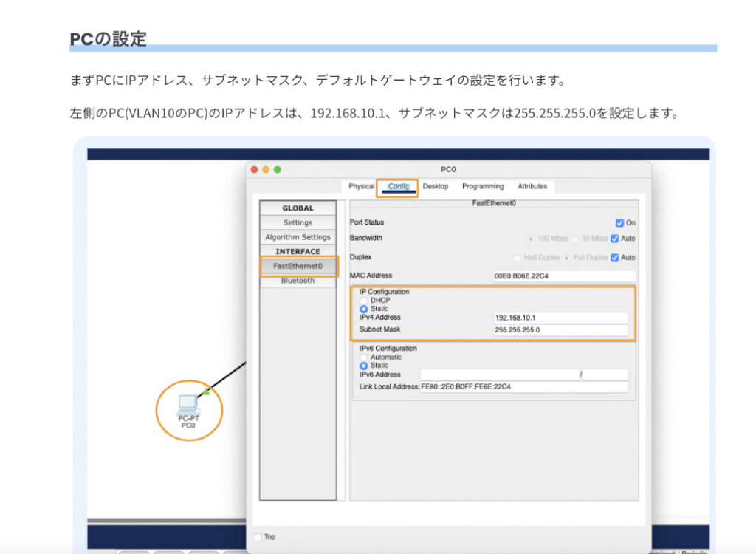This screenshot has width=756, height=554.
Task: Open global Settings in the sidebar
Action: point(298,222)
